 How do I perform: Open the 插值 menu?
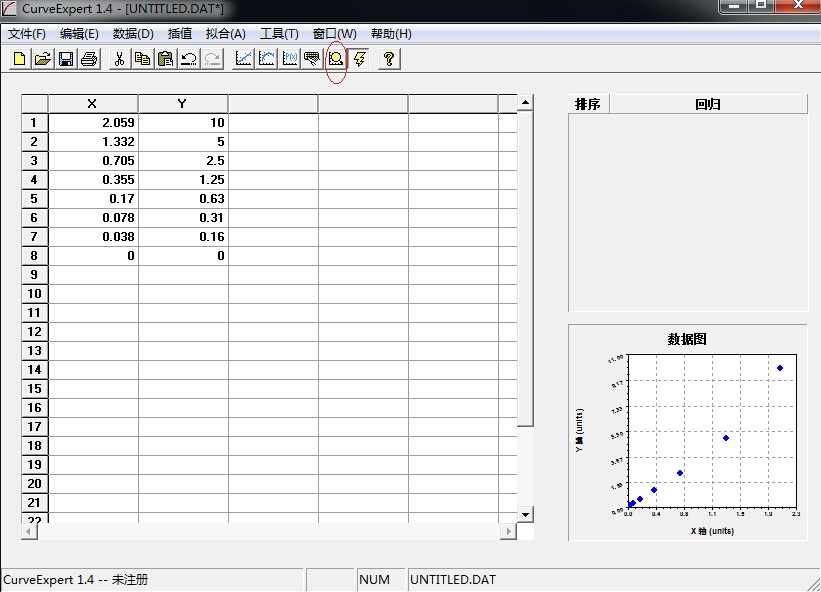pyautogui.click(x=180, y=34)
